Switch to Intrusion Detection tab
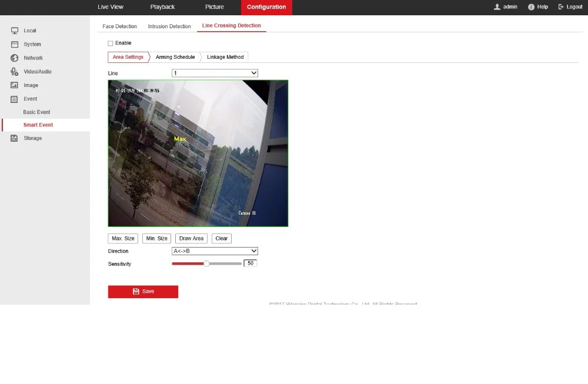 coord(169,26)
